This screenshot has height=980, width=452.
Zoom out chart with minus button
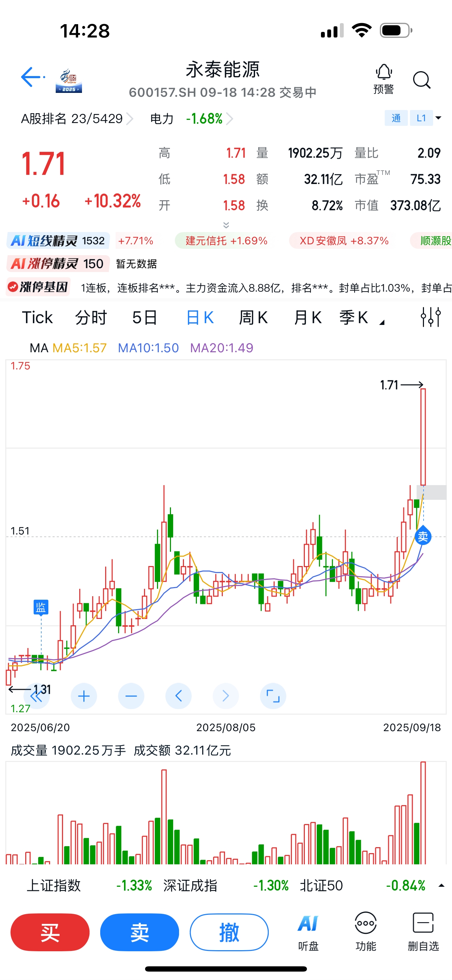(131, 696)
